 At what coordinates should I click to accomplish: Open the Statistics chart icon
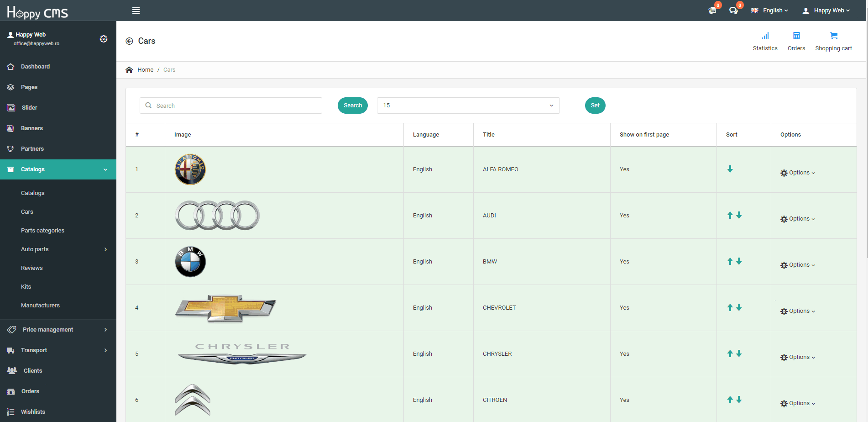point(765,36)
